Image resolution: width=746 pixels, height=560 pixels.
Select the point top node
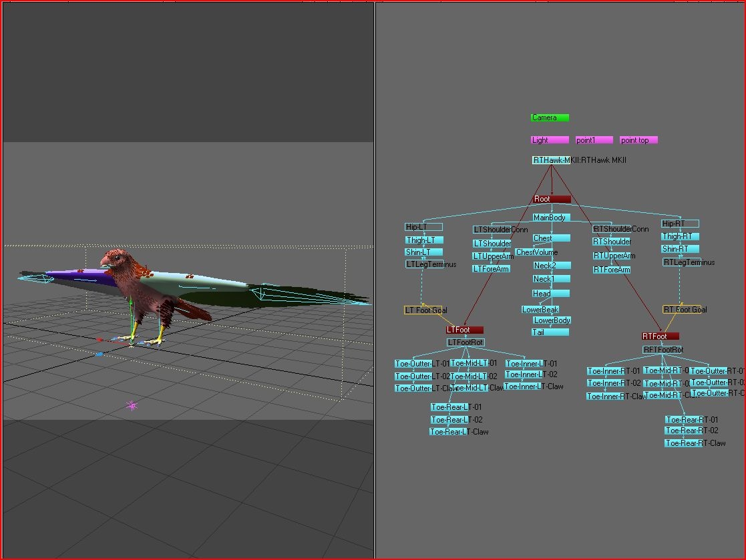(x=638, y=140)
